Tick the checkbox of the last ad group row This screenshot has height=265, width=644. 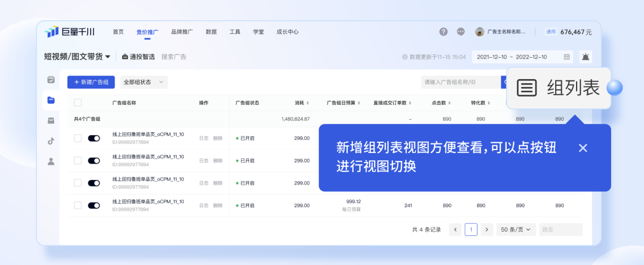pos(78,205)
